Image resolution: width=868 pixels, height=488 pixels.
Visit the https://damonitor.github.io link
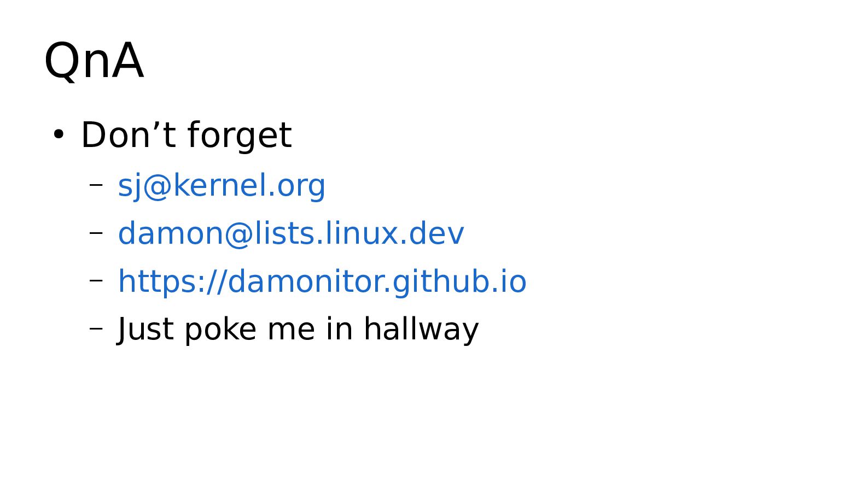coord(322,281)
